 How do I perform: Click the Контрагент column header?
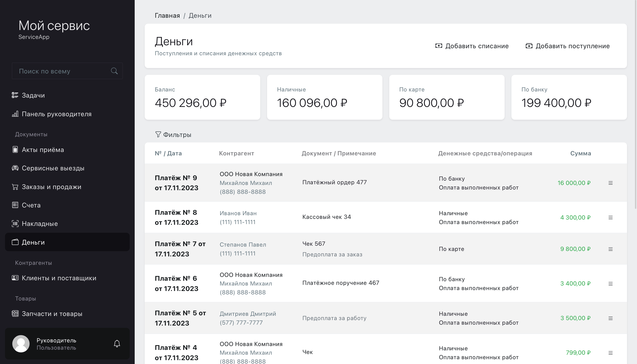click(x=237, y=153)
